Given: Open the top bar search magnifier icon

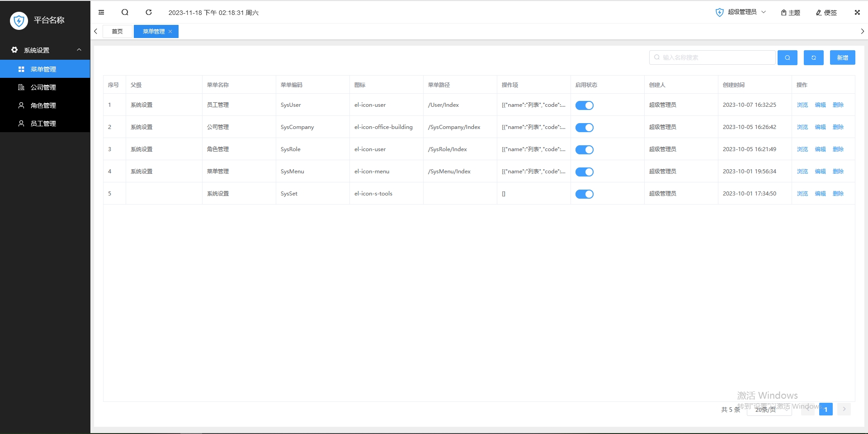Looking at the screenshot, I should 125,12.
